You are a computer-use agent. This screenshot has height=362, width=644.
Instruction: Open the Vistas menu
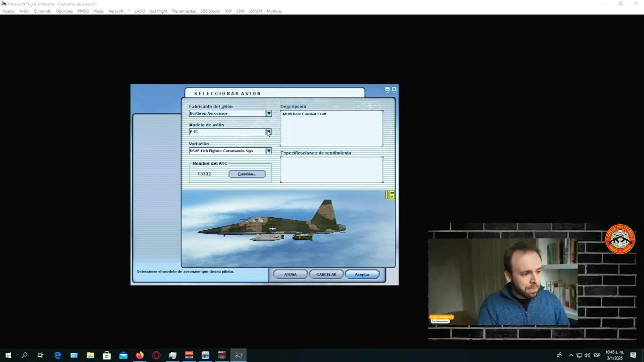coord(99,11)
